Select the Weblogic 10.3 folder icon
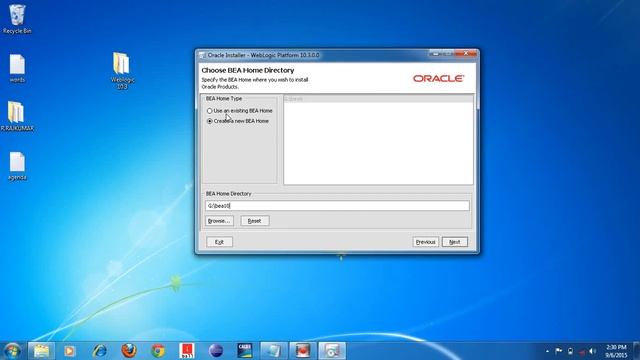 tap(122, 70)
